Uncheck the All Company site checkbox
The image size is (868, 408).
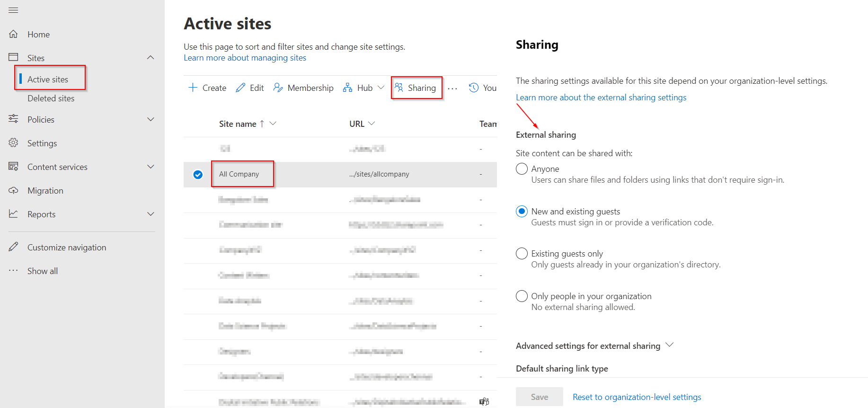(x=197, y=174)
